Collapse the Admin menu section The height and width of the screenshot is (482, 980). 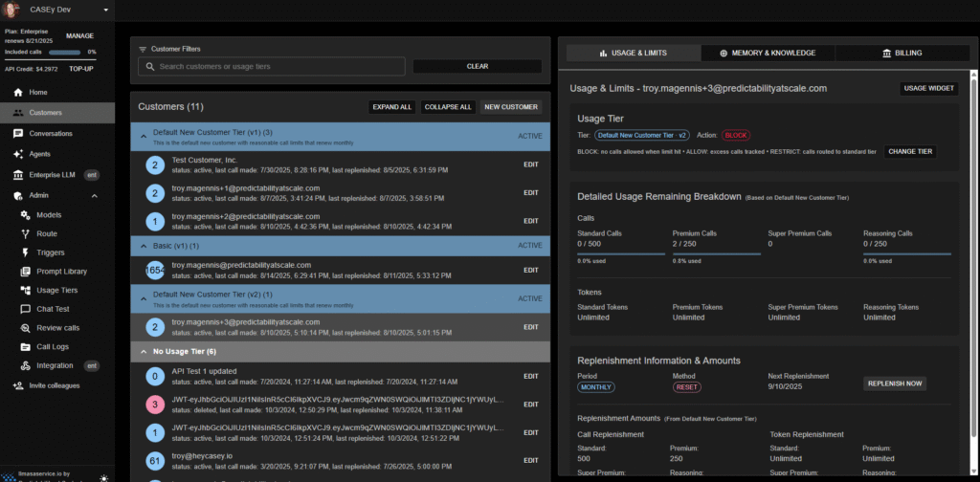coord(94,195)
